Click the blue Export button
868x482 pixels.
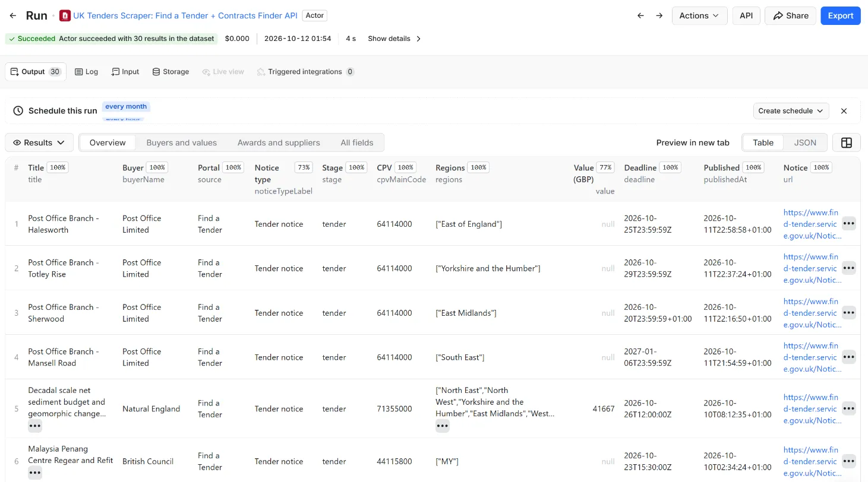[841, 16]
